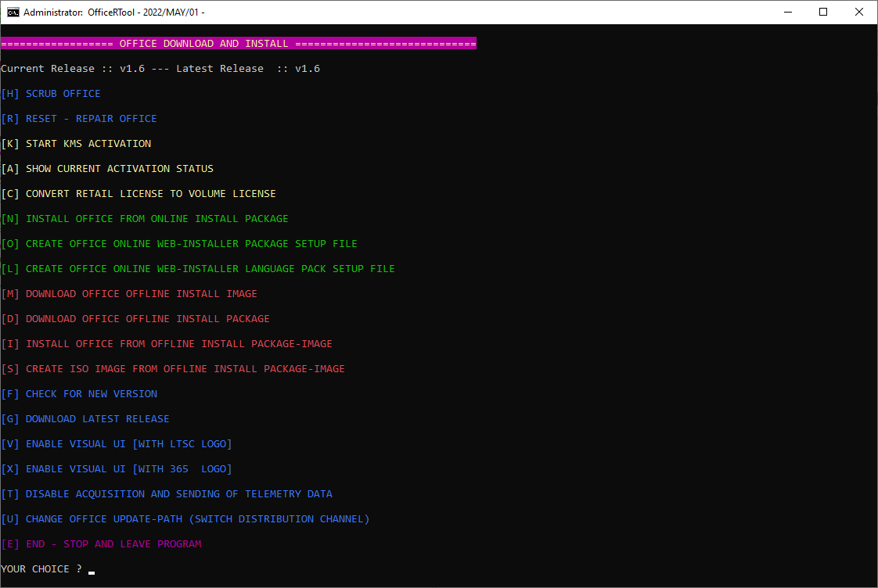Click [A] SHOW CURRENT ACTIVATION STATUS
The image size is (878, 588).
tap(107, 169)
